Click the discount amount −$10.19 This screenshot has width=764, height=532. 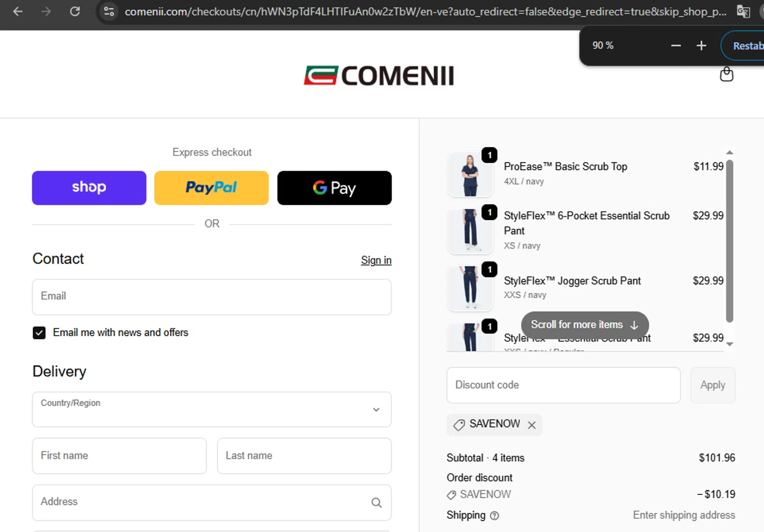(716, 494)
